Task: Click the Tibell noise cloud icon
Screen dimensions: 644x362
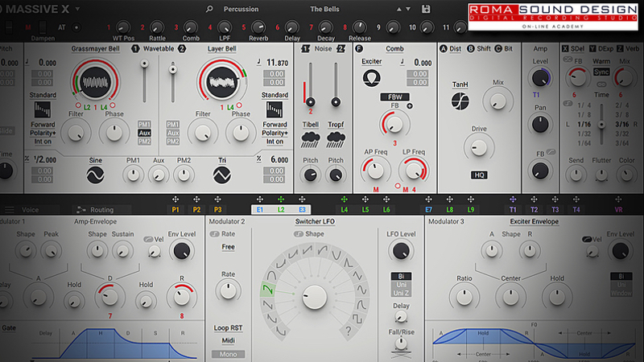Action: [311, 139]
